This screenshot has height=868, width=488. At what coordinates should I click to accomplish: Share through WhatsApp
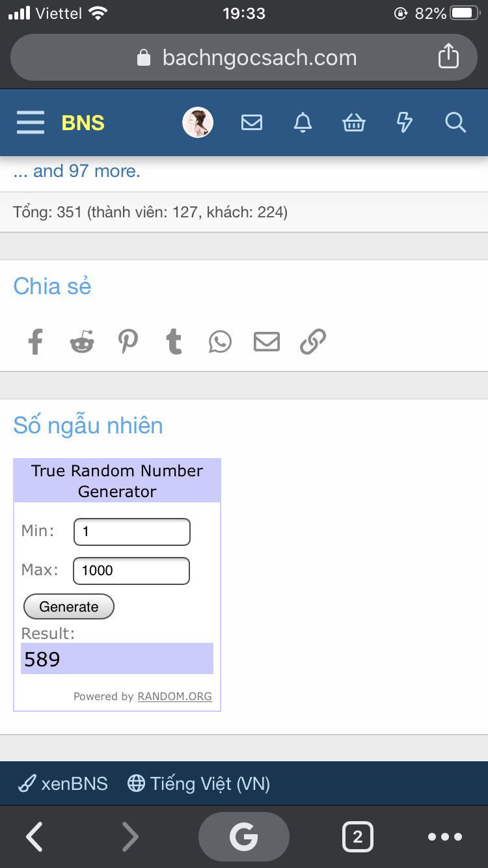pos(220,341)
